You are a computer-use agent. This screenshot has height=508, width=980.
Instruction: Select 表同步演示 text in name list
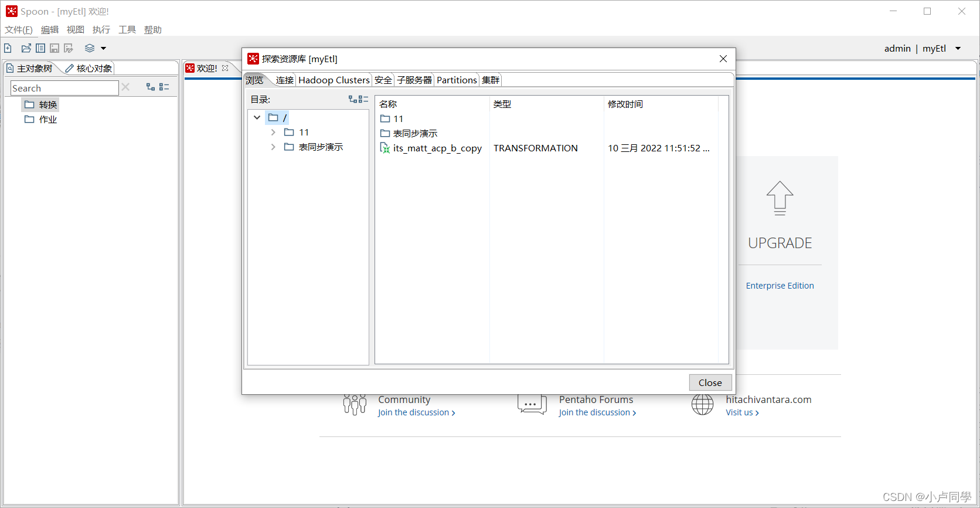click(x=415, y=133)
